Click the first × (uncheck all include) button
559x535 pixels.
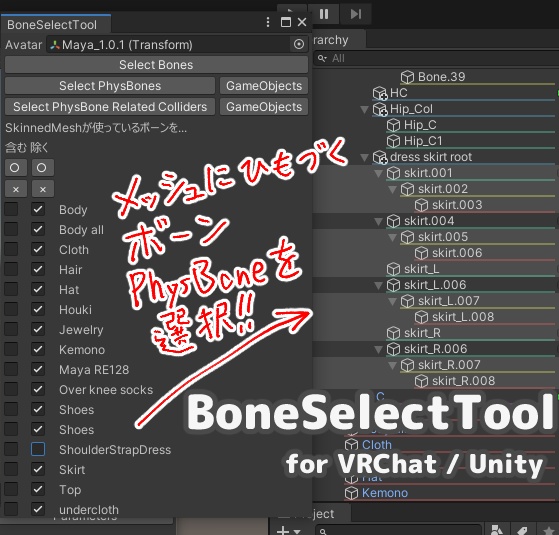click(15, 189)
